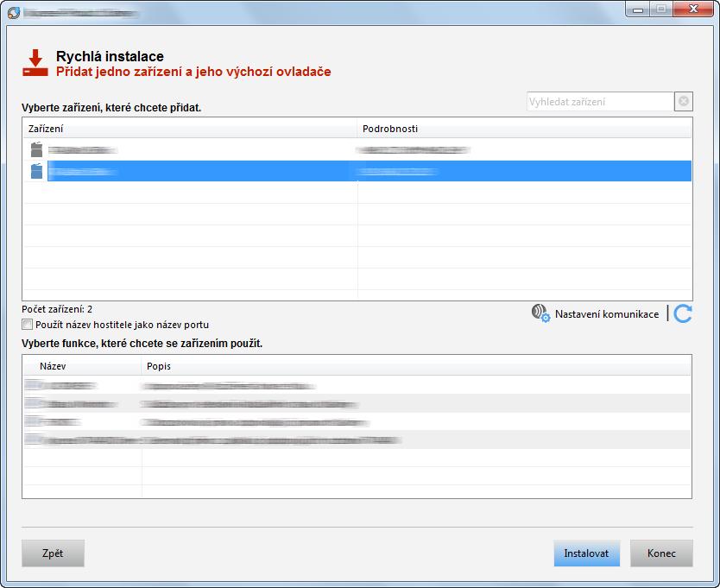The height and width of the screenshot is (588, 720).
Task: Toggle the second function row checkbox
Action: [x=32, y=403]
